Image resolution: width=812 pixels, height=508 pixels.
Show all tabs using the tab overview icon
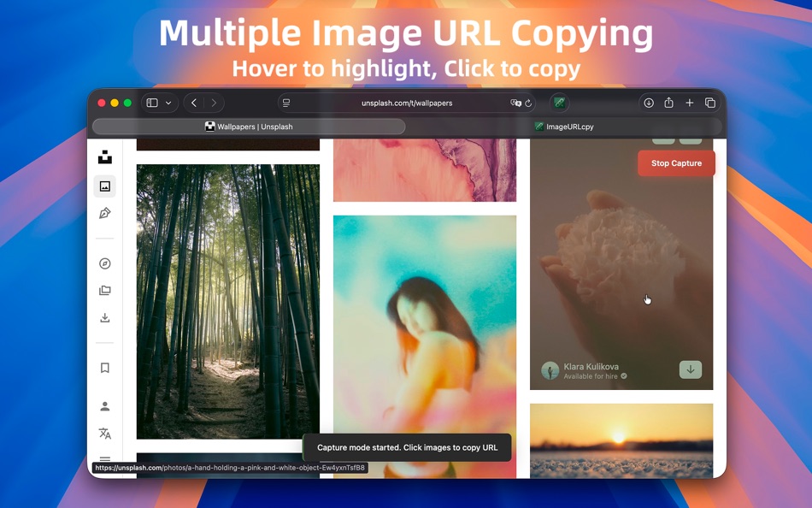(x=710, y=103)
